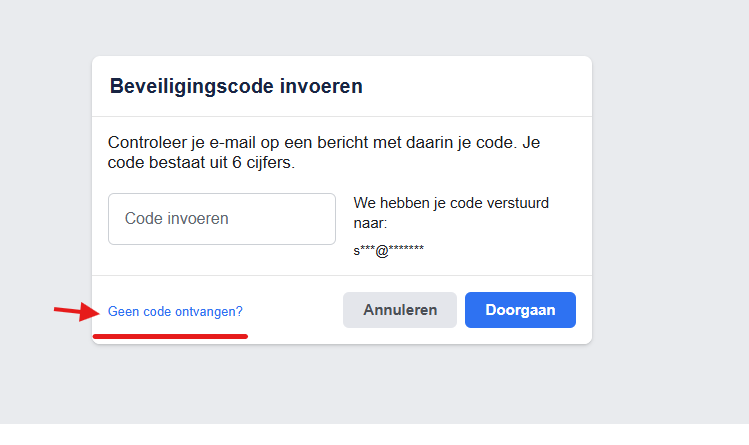Click the 'Geen code ontvangen?' link
The height and width of the screenshot is (445, 749).
pyautogui.click(x=175, y=311)
